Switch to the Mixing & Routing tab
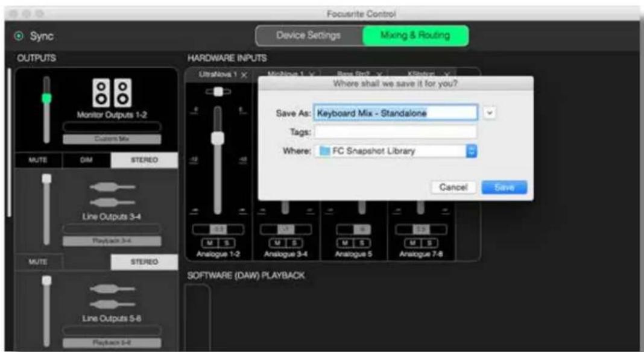 coord(415,36)
